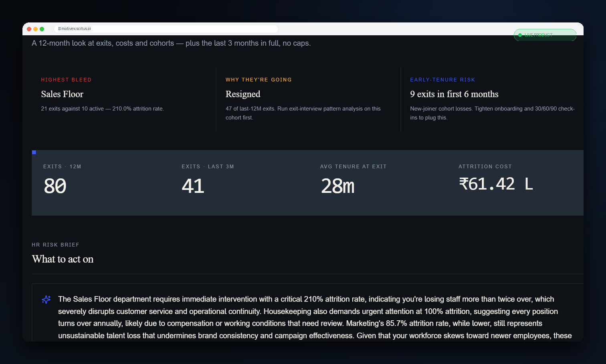Screen dimensions: 606x364
Task: Click the '47 of last-12M exits' description
Action: pyautogui.click(x=303, y=113)
